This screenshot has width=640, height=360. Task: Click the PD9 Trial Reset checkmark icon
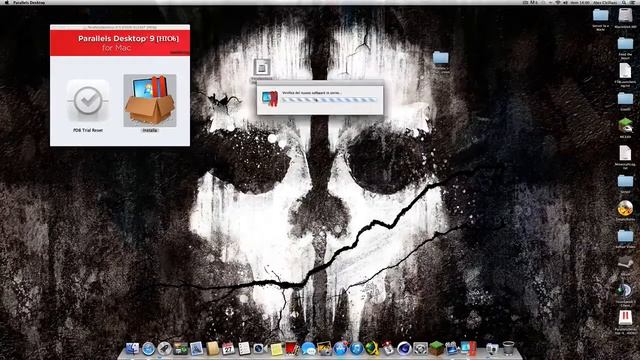(88, 100)
